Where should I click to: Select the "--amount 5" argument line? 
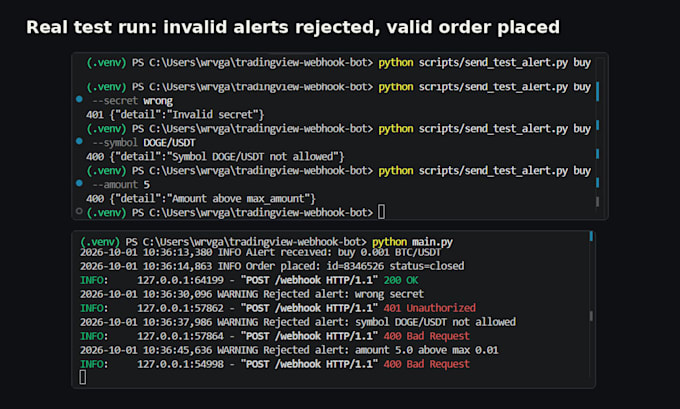pos(121,185)
